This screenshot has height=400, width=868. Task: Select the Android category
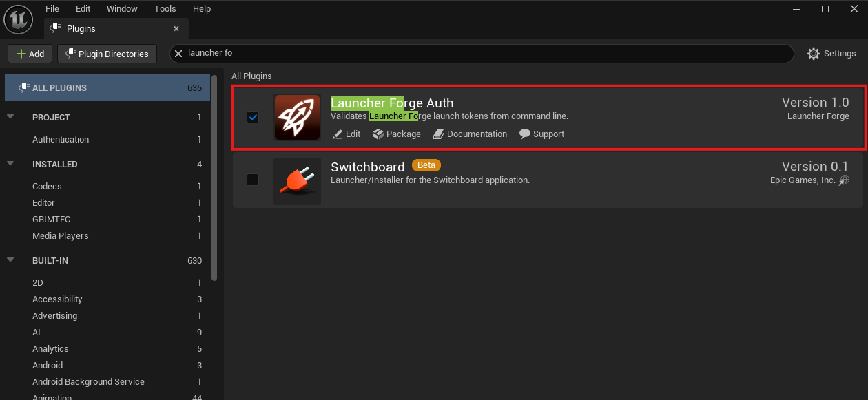(107, 366)
